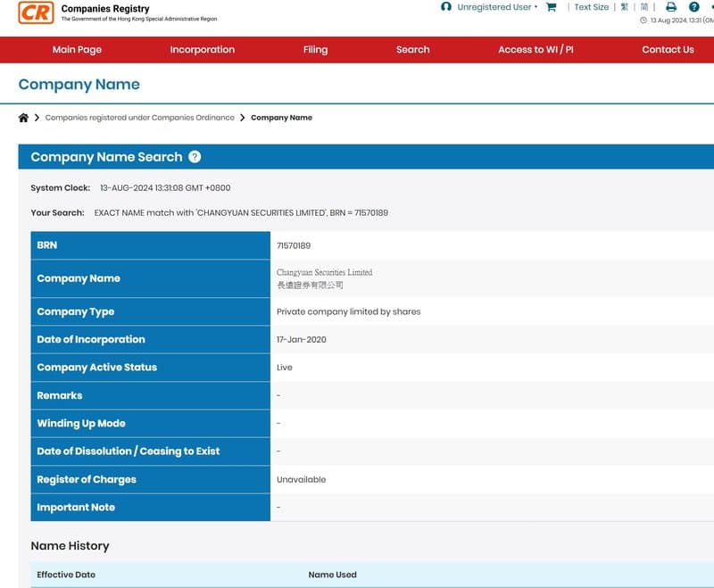
Task: Click the Chinese company name 長遠證券有限公司
Action: coord(310,286)
